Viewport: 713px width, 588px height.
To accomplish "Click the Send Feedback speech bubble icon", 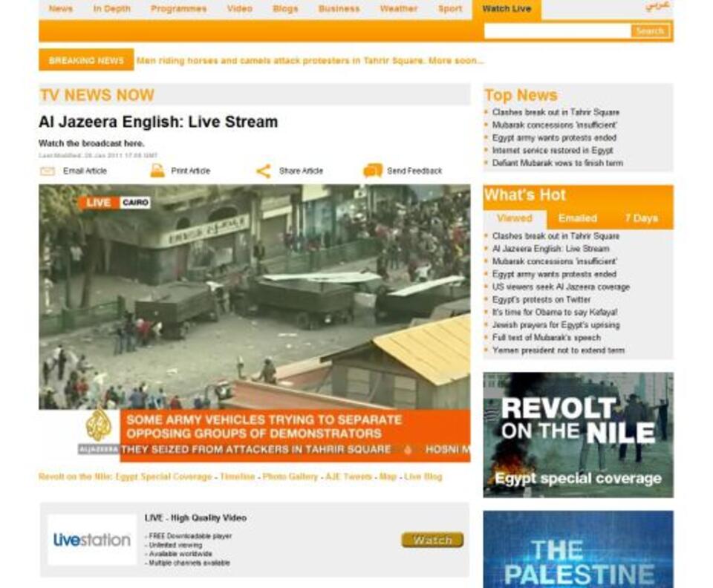I will [x=371, y=169].
